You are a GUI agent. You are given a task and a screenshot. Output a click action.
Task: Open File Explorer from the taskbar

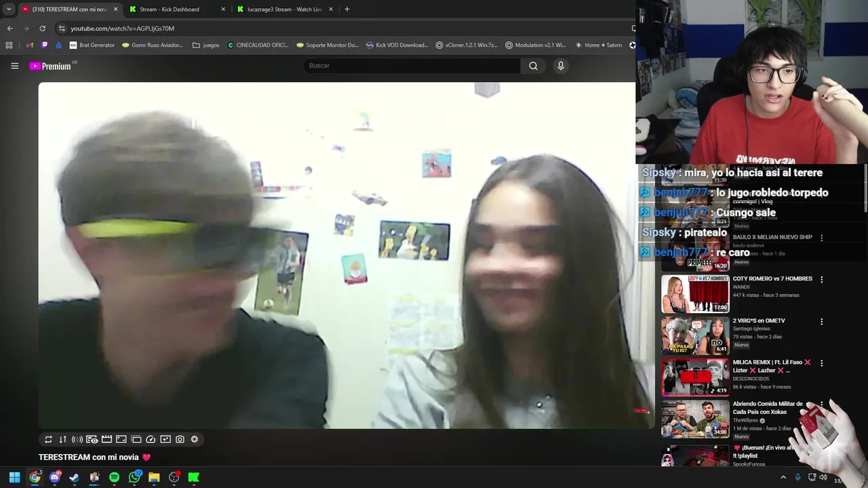(x=154, y=477)
